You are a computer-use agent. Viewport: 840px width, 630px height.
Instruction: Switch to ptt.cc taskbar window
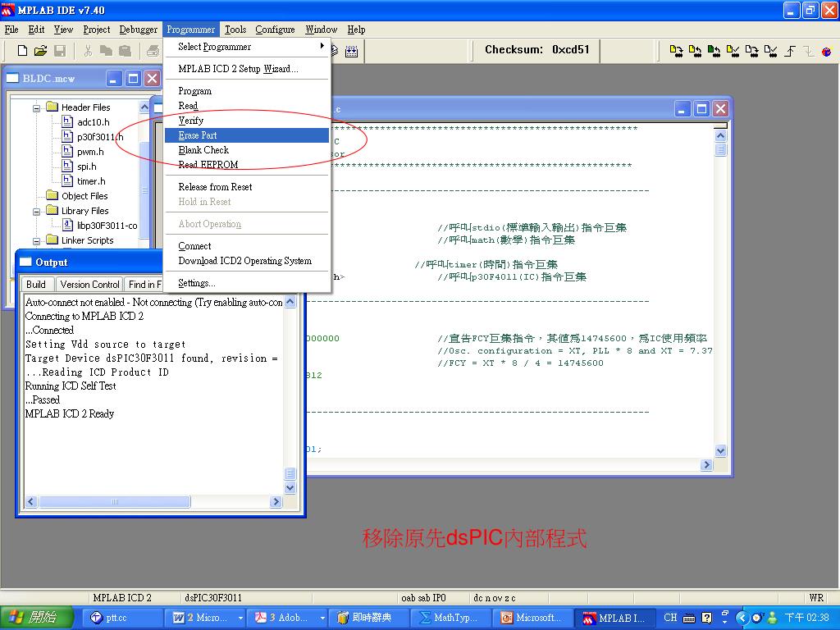click(x=122, y=618)
